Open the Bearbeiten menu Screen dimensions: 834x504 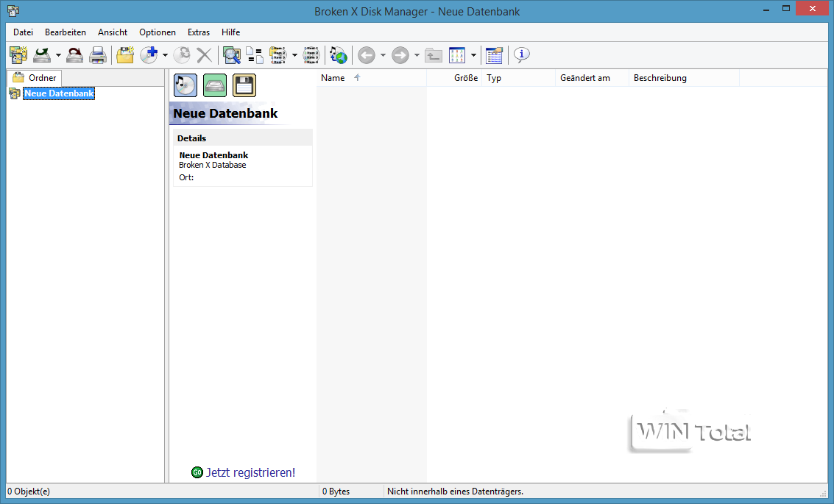[66, 32]
